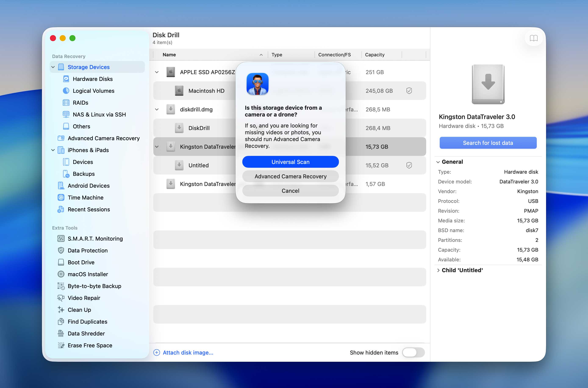
Task: Collapse the General info section
Action: 438,162
